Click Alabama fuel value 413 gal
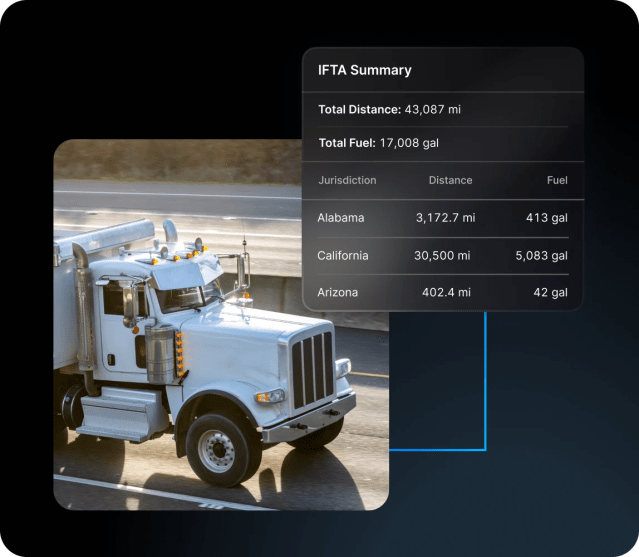Image resolution: width=639 pixels, height=557 pixels. [546, 218]
